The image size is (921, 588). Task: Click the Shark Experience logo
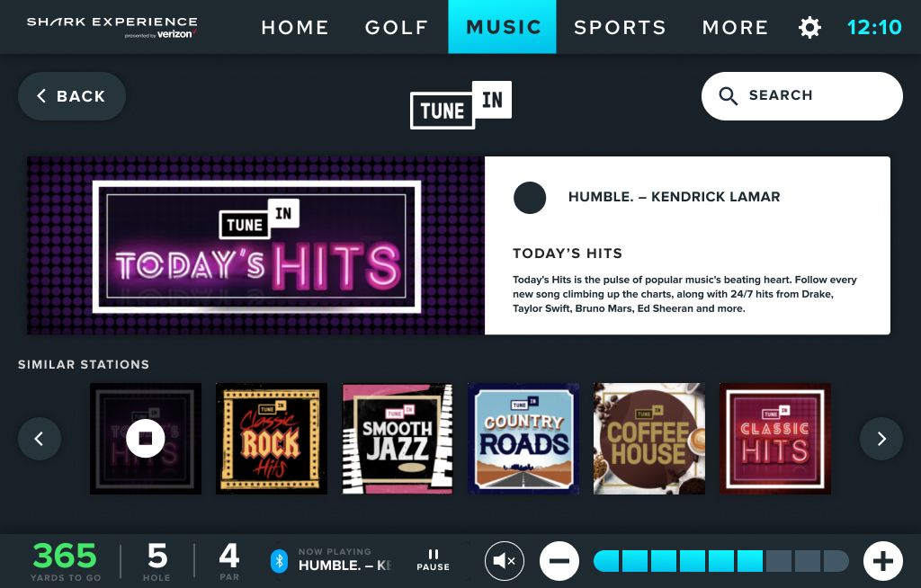click(x=112, y=27)
